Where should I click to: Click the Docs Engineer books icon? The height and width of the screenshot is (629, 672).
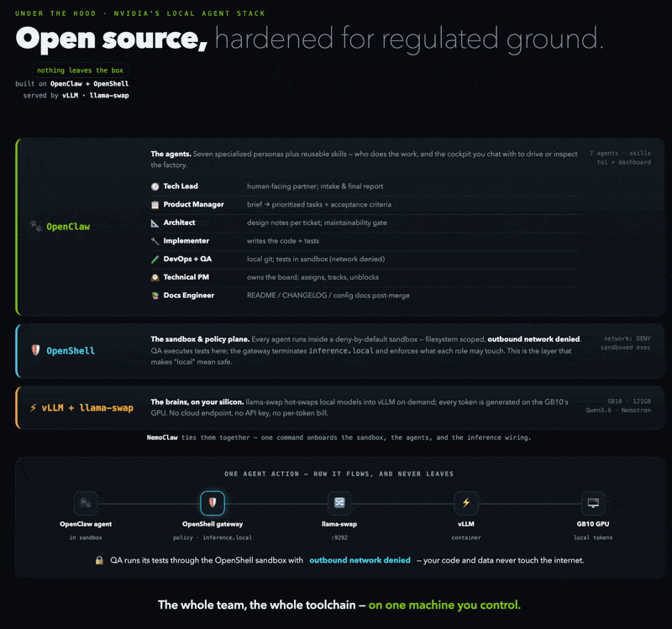[x=155, y=296]
